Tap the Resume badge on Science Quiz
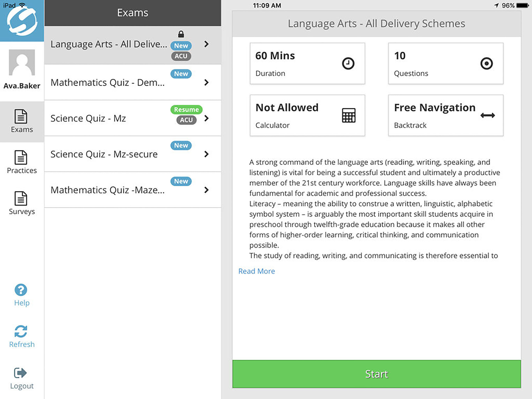This screenshot has height=399, width=532. click(x=186, y=109)
